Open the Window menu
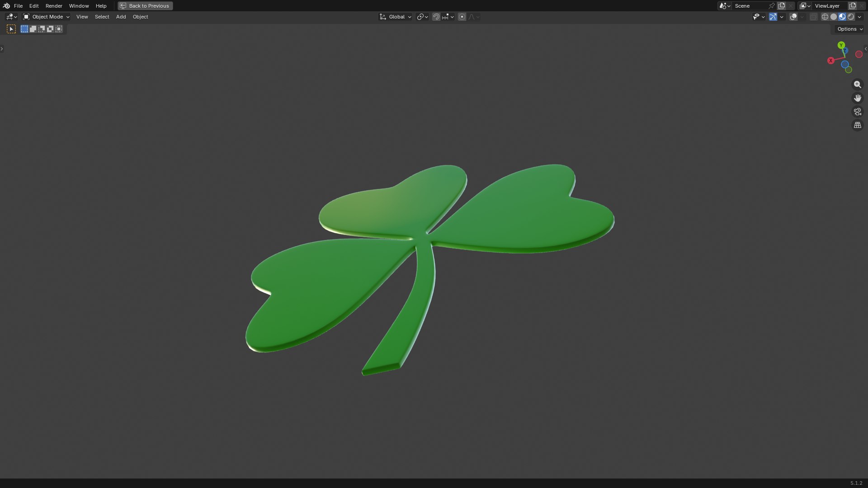Viewport: 868px width, 488px height. pyautogui.click(x=79, y=6)
